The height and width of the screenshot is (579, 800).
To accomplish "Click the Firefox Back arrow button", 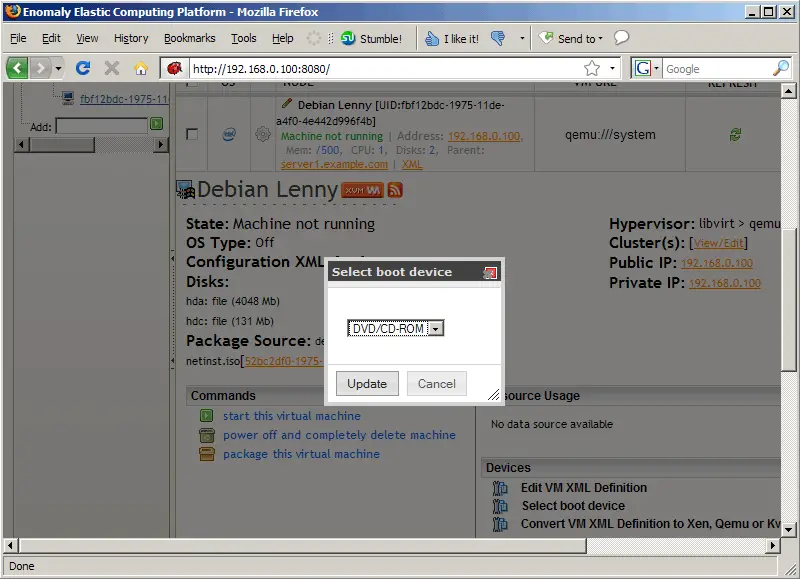I will click(17, 68).
